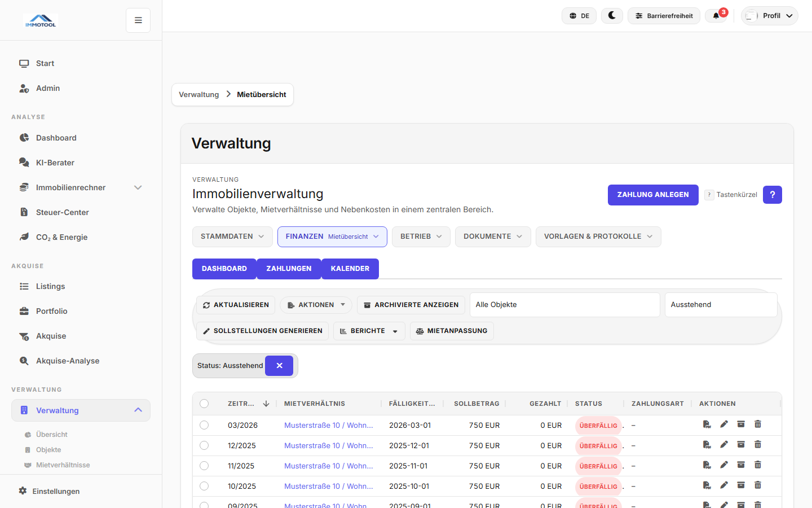
Task: Remove the Status: Ausstehend filter chip
Action: tap(279, 366)
